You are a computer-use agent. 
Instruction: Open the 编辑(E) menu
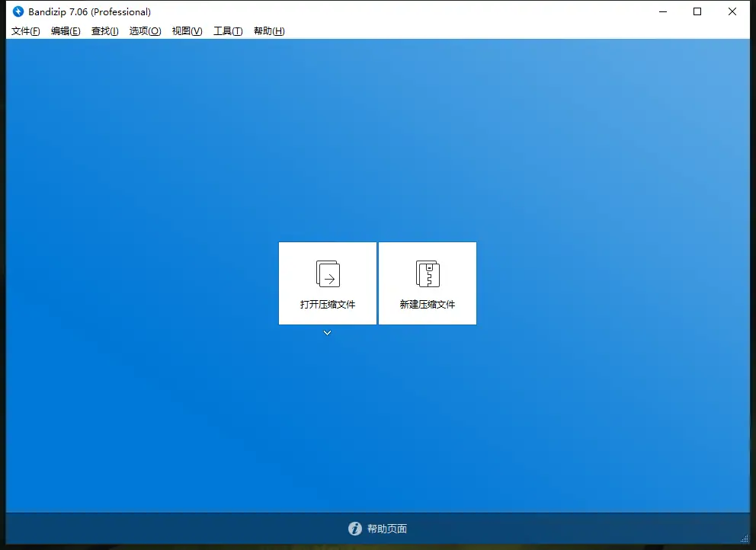(66, 31)
